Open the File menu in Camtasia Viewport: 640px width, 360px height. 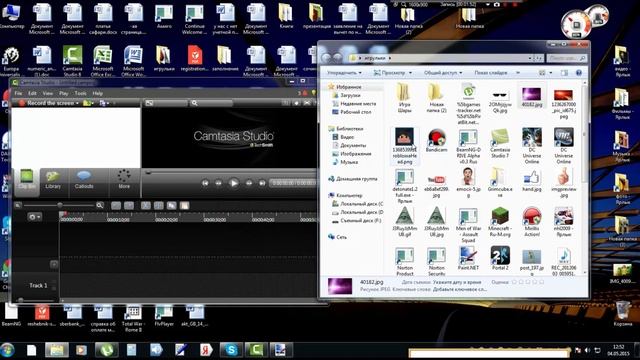(x=18, y=93)
